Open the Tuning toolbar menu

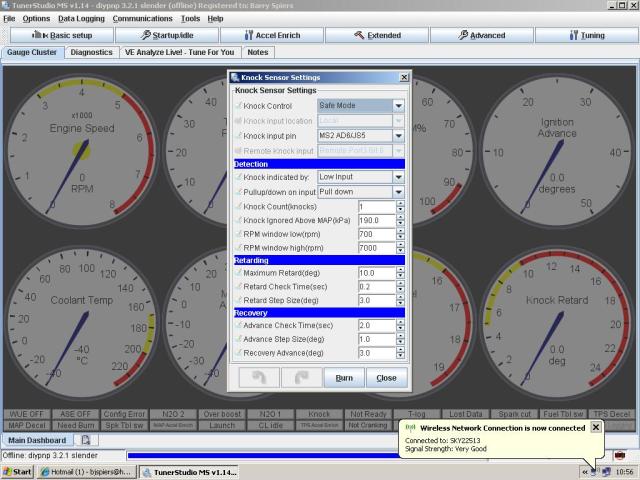point(586,35)
